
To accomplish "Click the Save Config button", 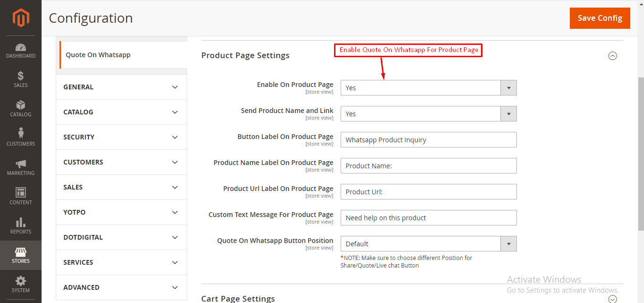I will [600, 18].
